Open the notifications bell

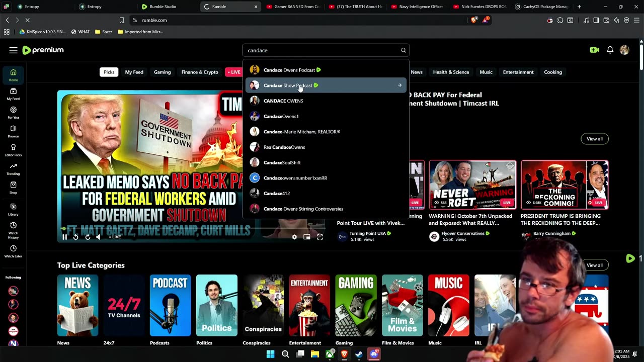(x=610, y=50)
